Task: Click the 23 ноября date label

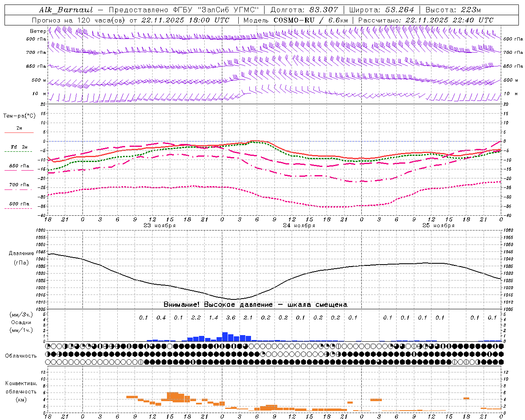Action: tap(159, 226)
